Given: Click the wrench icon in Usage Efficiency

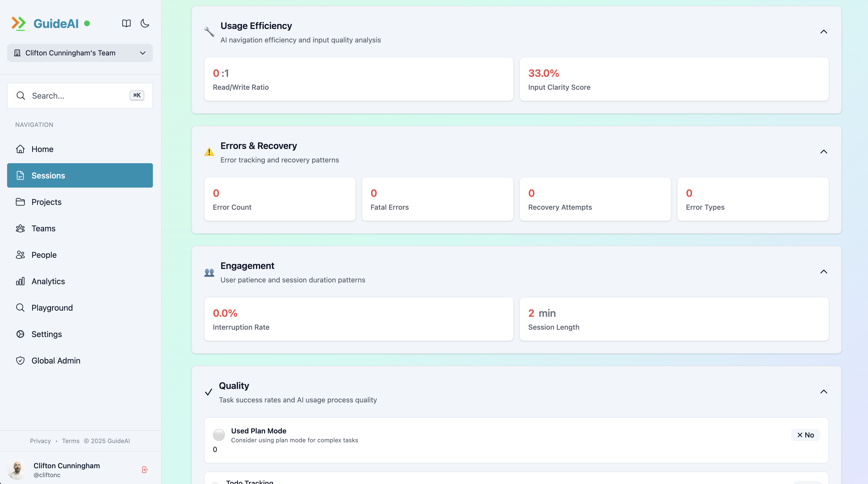Looking at the screenshot, I should pos(209,32).
